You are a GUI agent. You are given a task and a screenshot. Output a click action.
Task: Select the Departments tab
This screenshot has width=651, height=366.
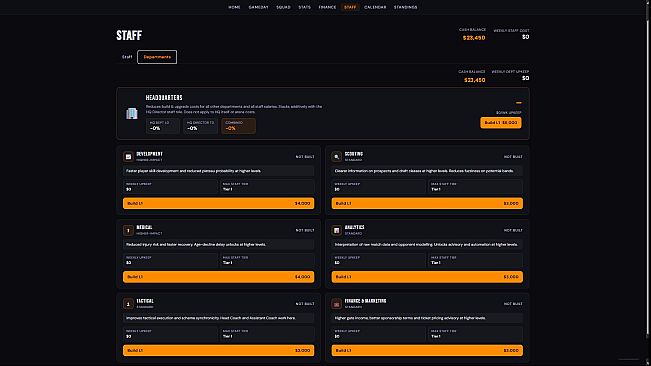[x=157, y=57]
